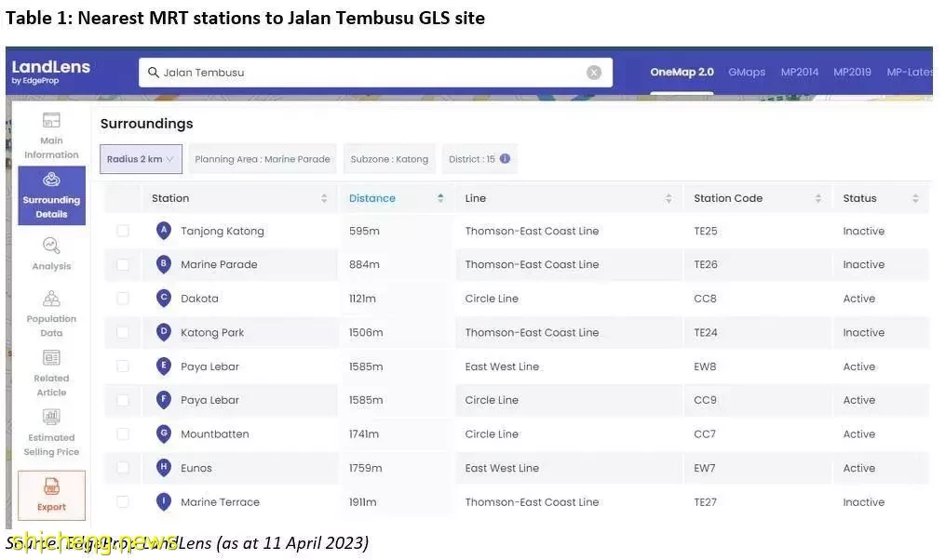Select the EW7 station code cell
The image size is (945, 560).
tap(705, 468)
